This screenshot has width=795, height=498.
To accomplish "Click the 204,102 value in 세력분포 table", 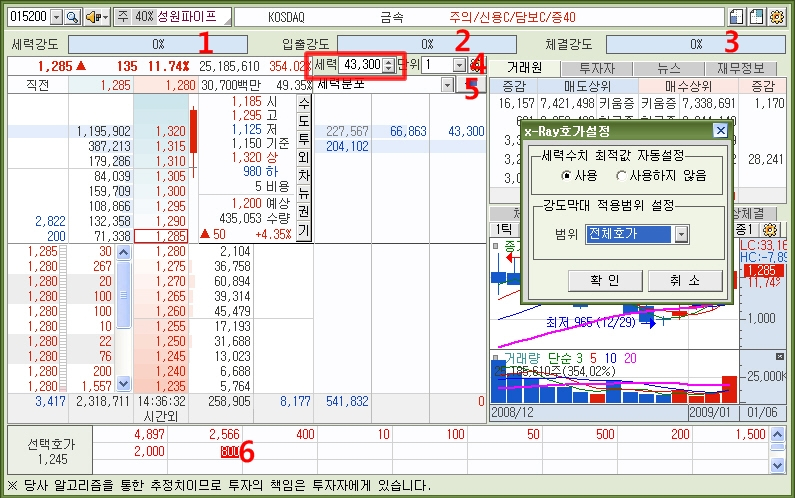I will tap(347, 147).
